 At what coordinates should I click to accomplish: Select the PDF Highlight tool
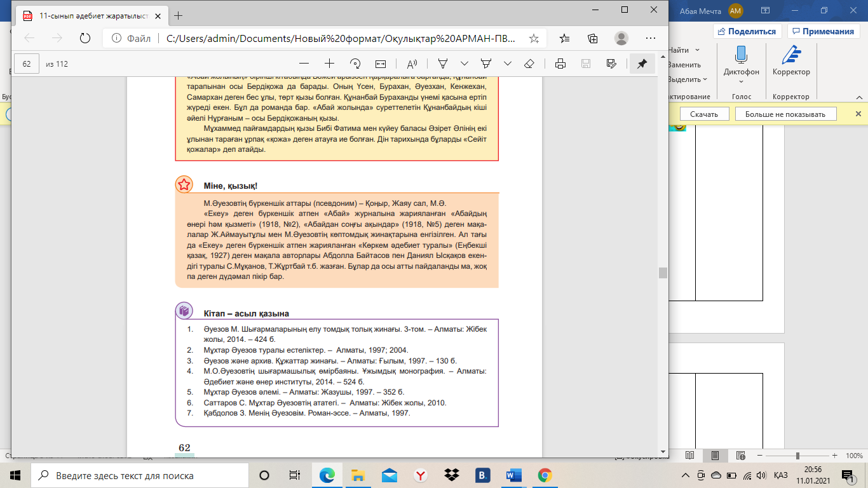click(x=486, y=64)
